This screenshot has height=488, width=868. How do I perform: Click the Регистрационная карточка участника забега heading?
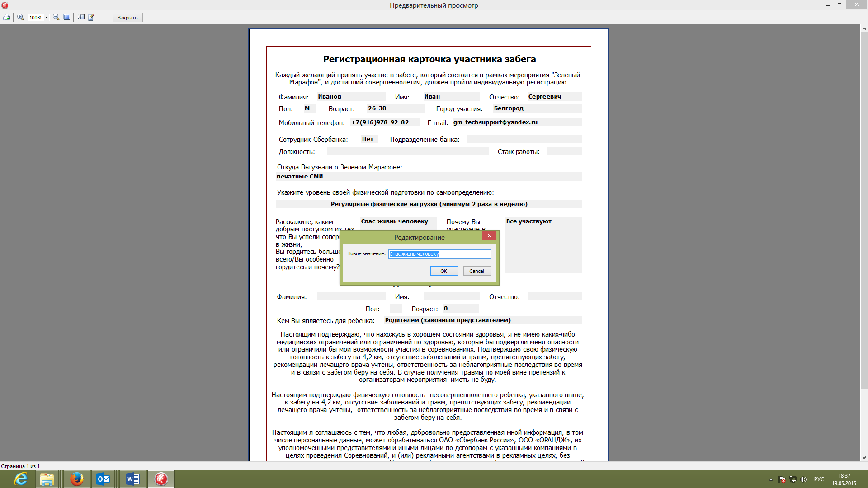[x=429, y=59]
